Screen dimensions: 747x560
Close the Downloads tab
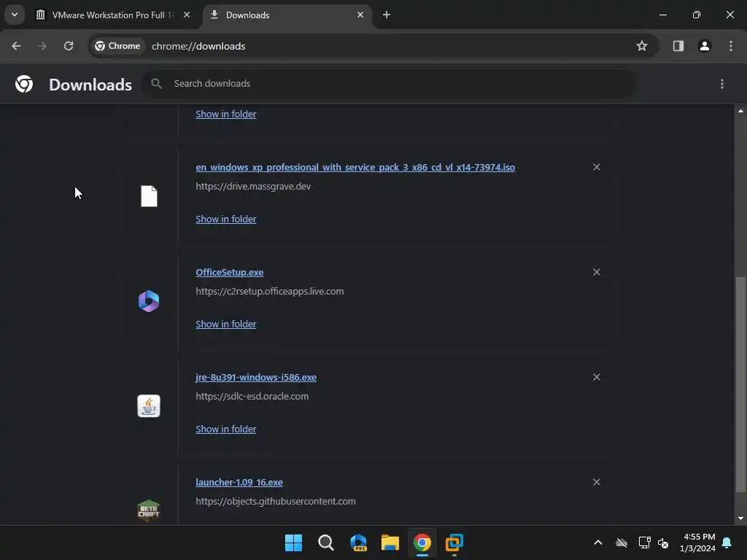pyautogui.click(x=360, y=15)
